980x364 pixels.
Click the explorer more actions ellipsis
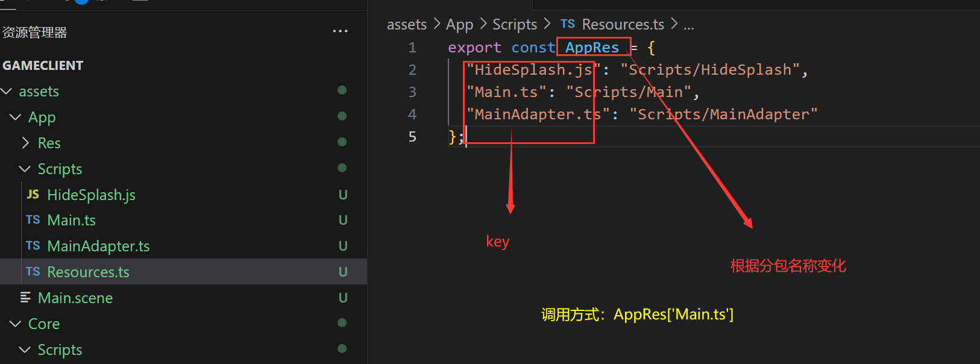click(340, 31)
